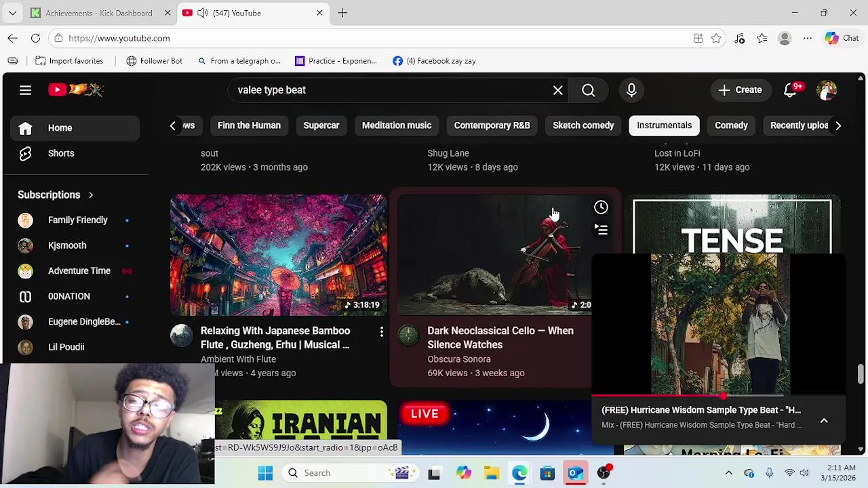Viewport: 868px width, 488px height.
Task: Click the page vertical scrollbar thumb
Action: pos(861,373)
